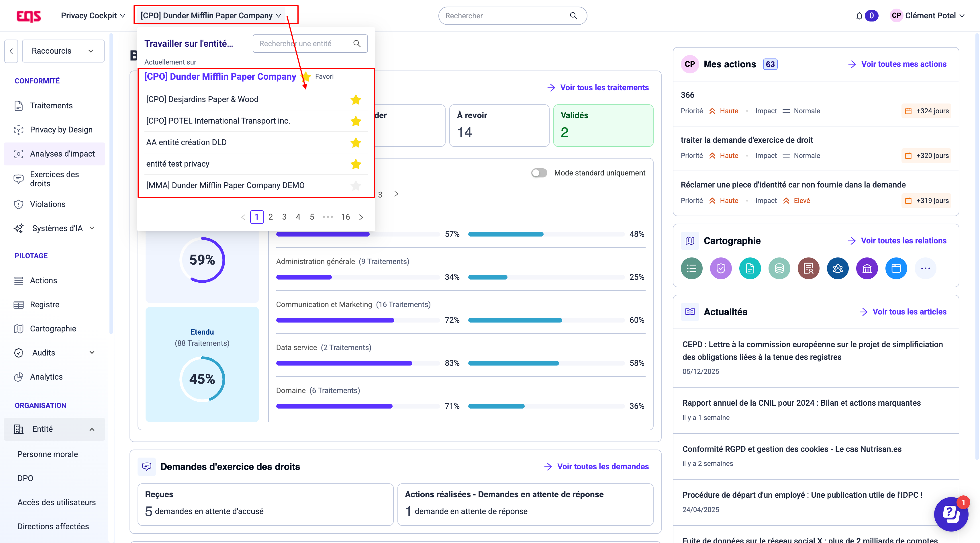
Task: Show more Cartographie icons with ellipsis
Action: 926,268
